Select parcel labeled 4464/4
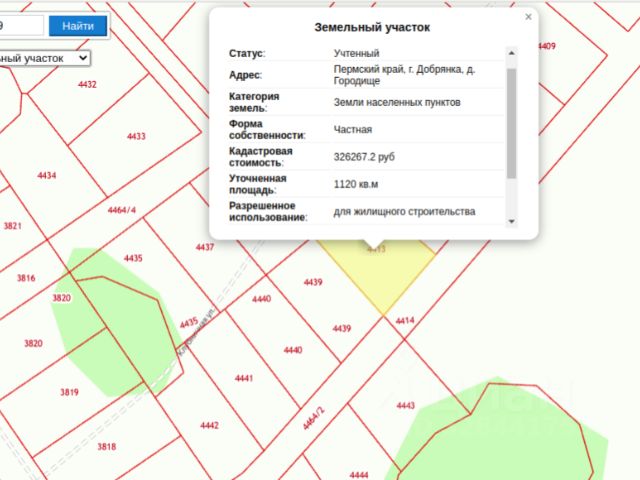Image resolution: width=640 pixels, height=480 pixels. (x=122, y=210)
